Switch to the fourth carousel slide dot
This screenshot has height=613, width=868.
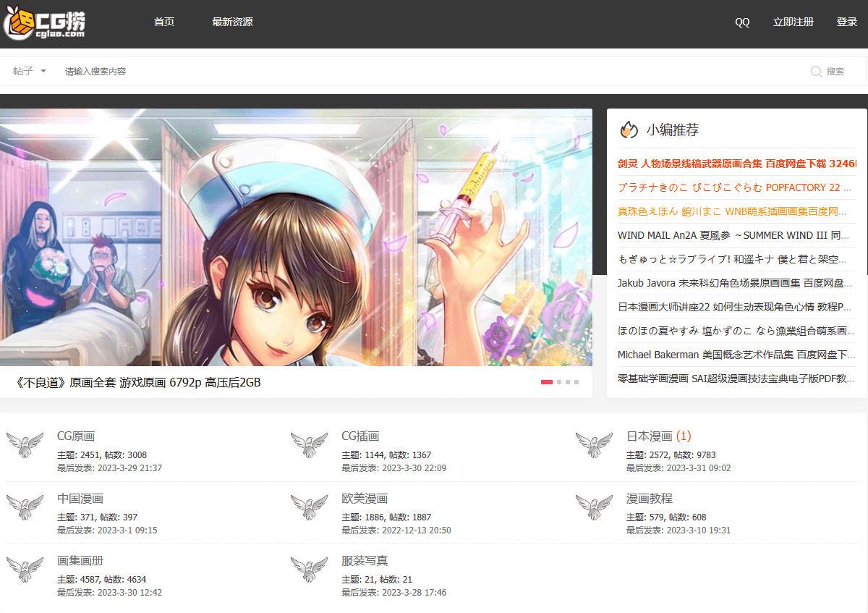click(576, 381)
